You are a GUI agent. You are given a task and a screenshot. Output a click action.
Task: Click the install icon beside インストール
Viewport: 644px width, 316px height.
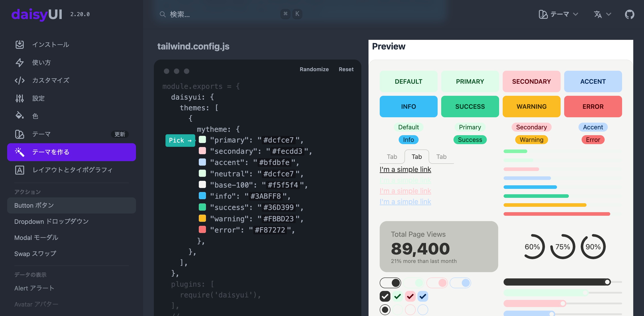pos(19,45)
